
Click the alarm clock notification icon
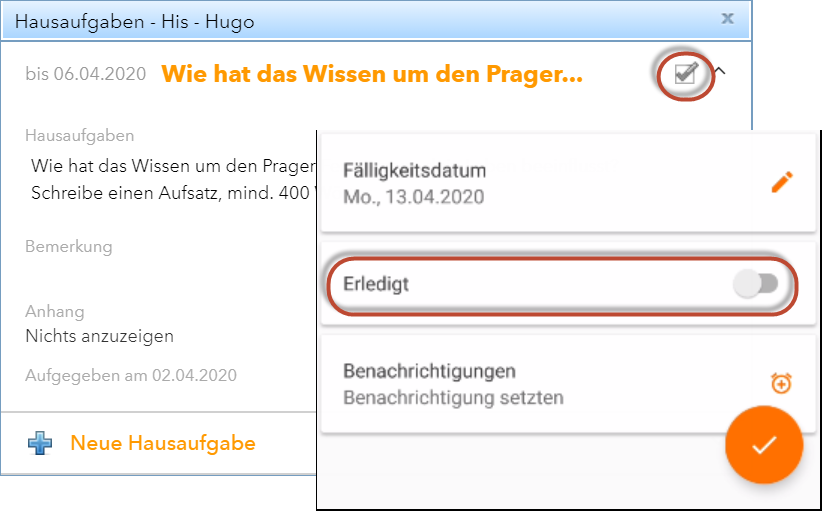tap(781, 383)
